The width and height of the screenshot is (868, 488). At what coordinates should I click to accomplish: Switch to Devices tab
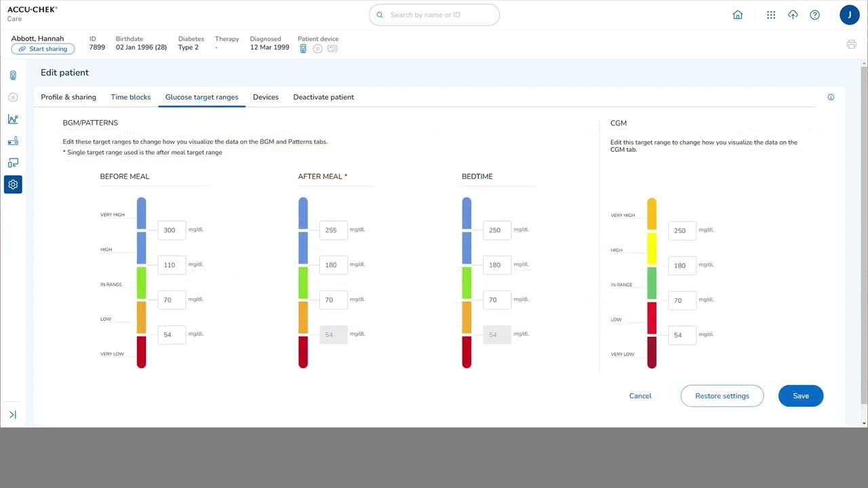(266, 97)
